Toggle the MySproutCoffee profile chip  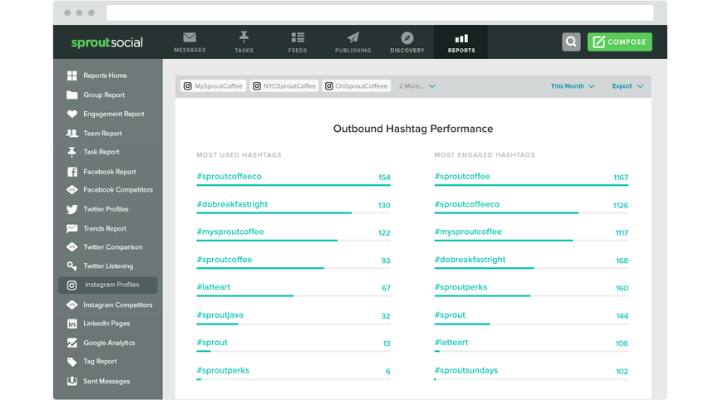pyautogui.click(x=212, y=86)
